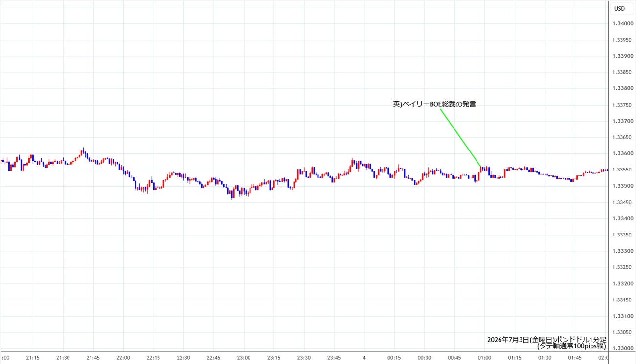Click the 01:15 time axis label
Viewport: 636px width, 364px height.
click(x=515, y=358)
